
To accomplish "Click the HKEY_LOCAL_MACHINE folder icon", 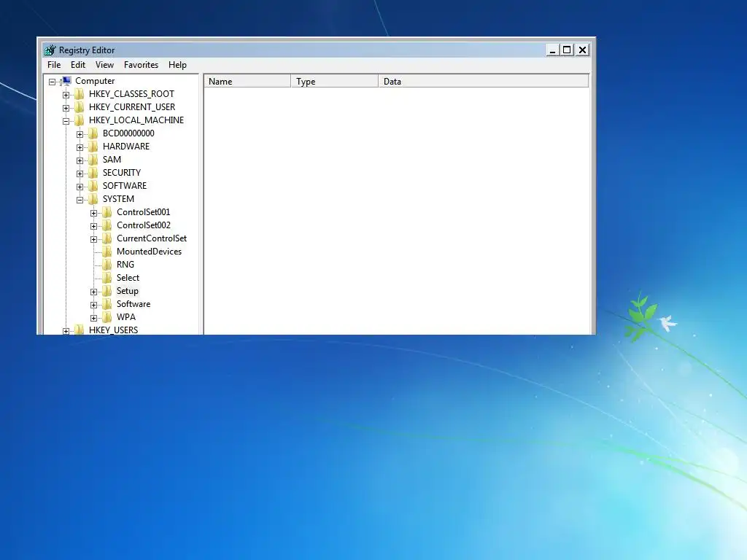I will [x=80, y=120].
